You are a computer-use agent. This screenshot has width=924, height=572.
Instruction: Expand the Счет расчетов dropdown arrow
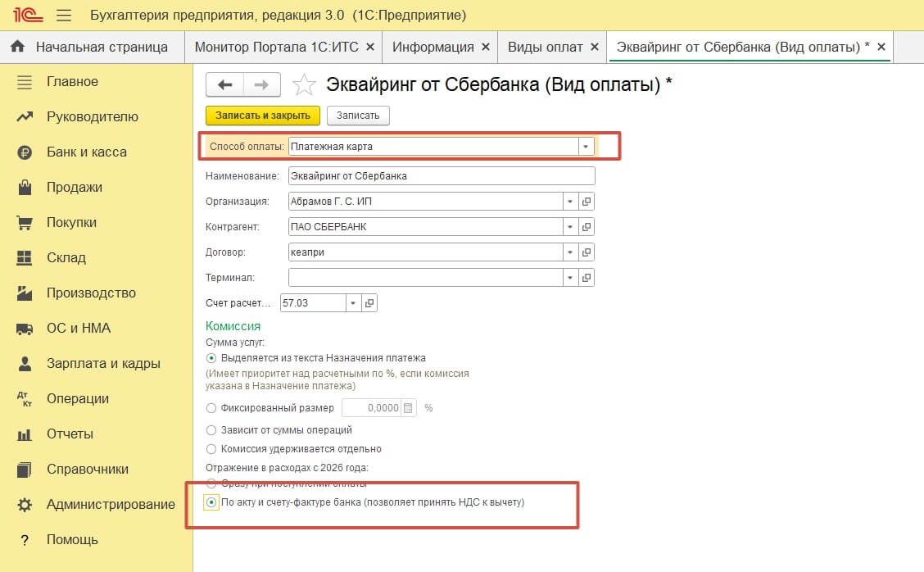353,303
